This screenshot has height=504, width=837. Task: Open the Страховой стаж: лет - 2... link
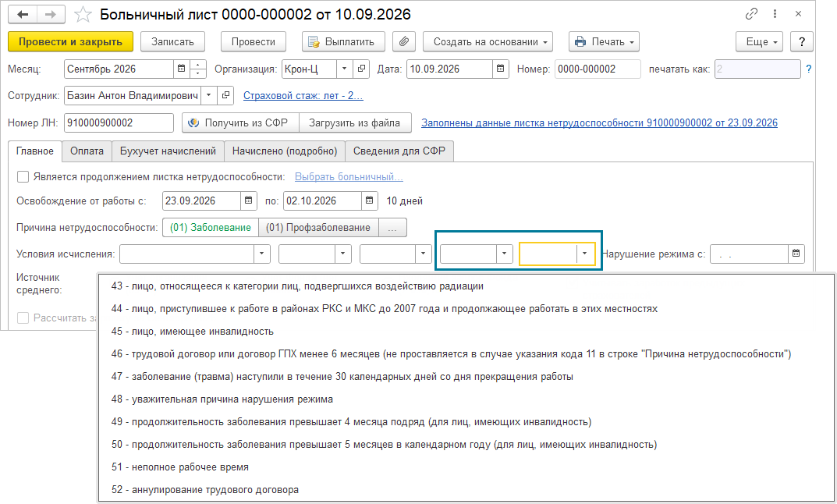pyautogui.click(x=303, y=95)
